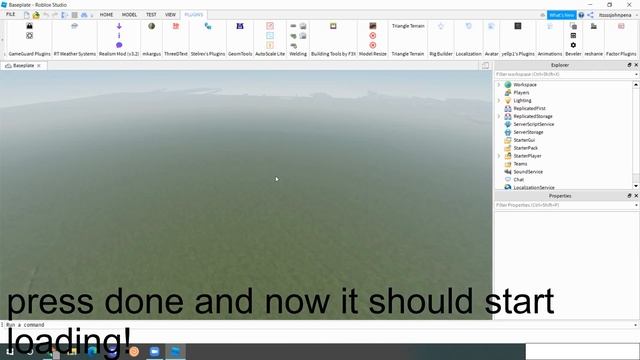640x360 pixels.
Task: Open the mkargus sphere plugin
Action: pyautogui.click(x=151, y=26)
